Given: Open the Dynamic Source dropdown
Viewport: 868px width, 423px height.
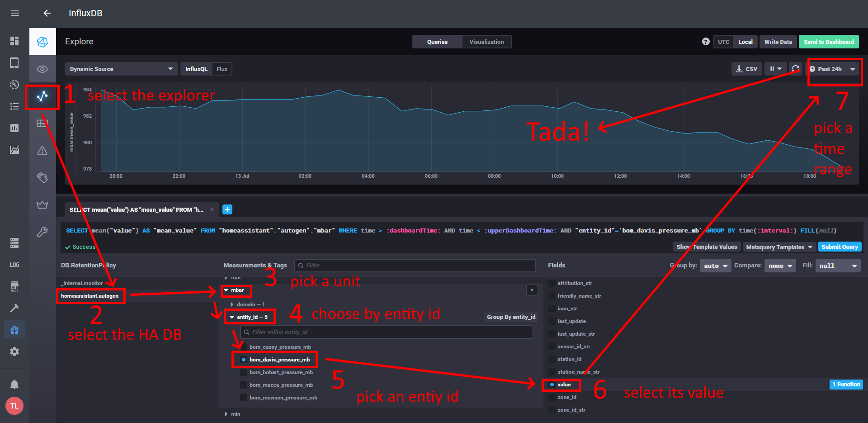Looking at the screenshot, I should tap(121, 69).
